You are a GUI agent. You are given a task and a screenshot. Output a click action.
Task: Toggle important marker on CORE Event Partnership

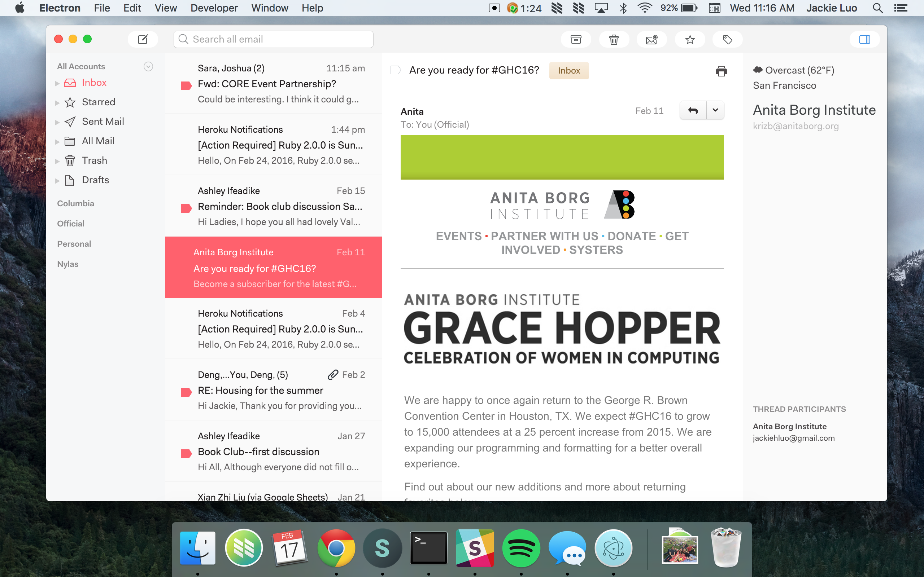(186, 85)
